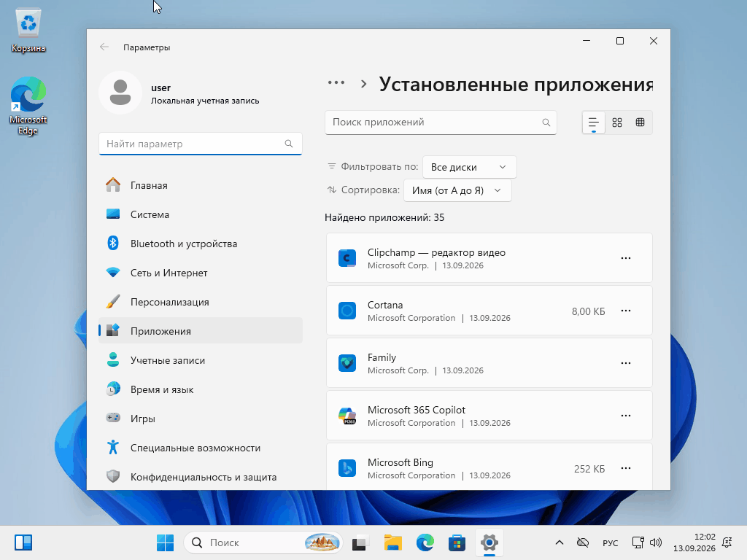Click the volume speaker tray icon

click(656, 542)
